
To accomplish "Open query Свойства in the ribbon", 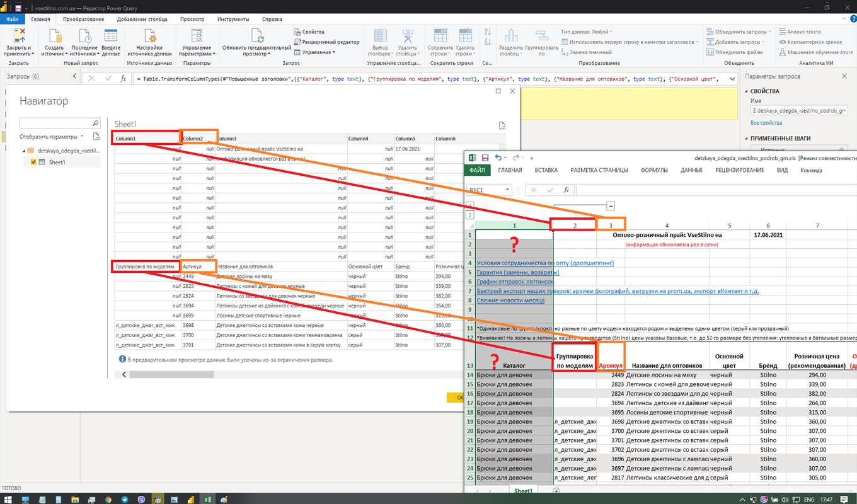I will click(x=309, y=31).
